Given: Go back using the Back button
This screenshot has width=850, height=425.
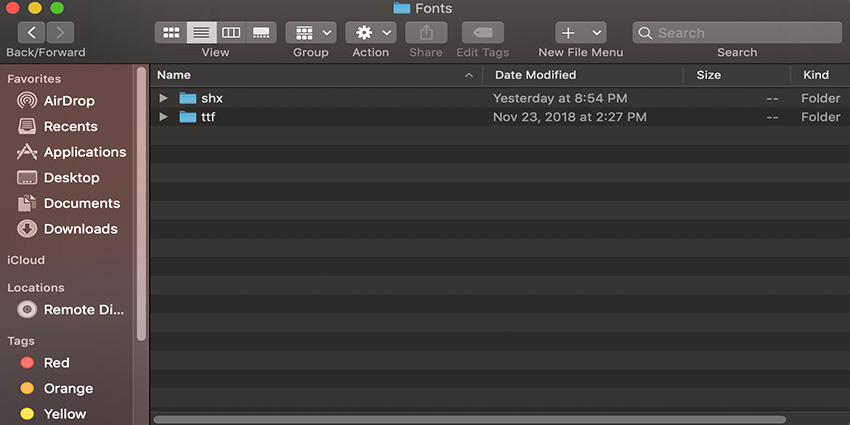Looking at the screenshot, I should pyautogui.click(x=32, y=33).
